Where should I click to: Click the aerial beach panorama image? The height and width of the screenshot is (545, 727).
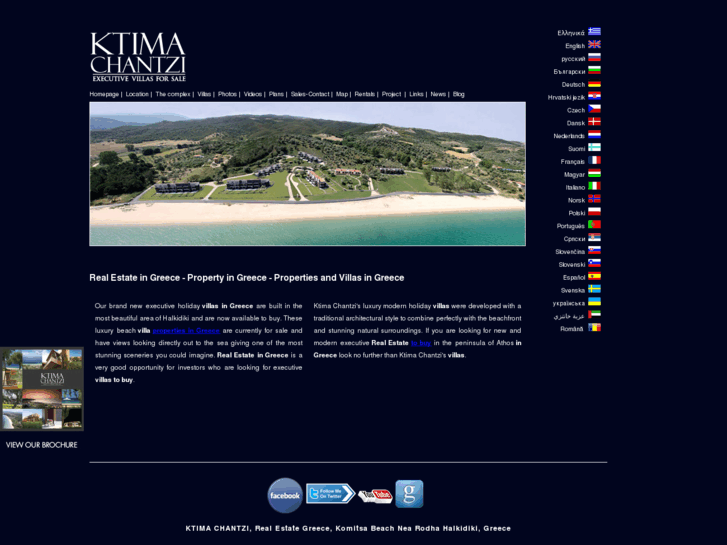(x=307, y=174)
